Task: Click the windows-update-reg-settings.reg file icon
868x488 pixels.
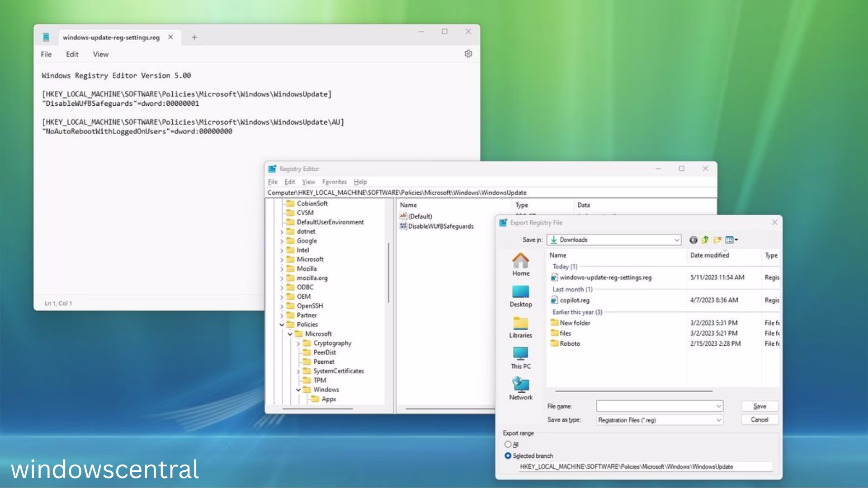Action: pos(555,277)
